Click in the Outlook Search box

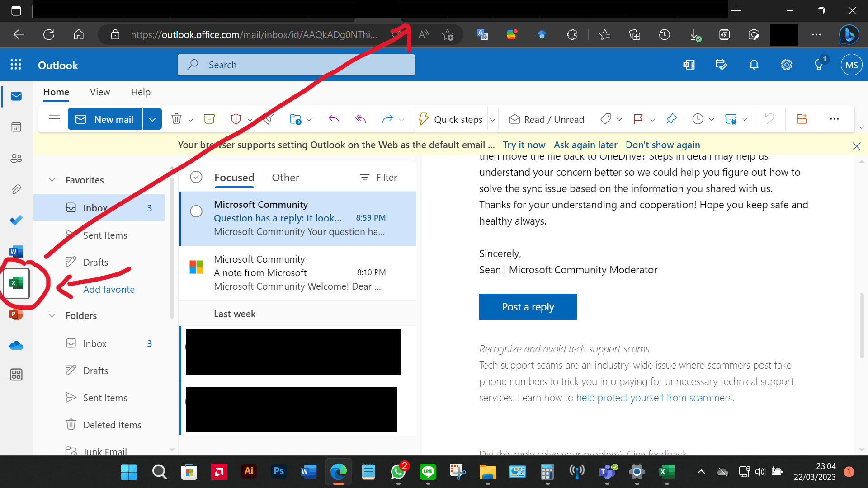click(296, 65)
